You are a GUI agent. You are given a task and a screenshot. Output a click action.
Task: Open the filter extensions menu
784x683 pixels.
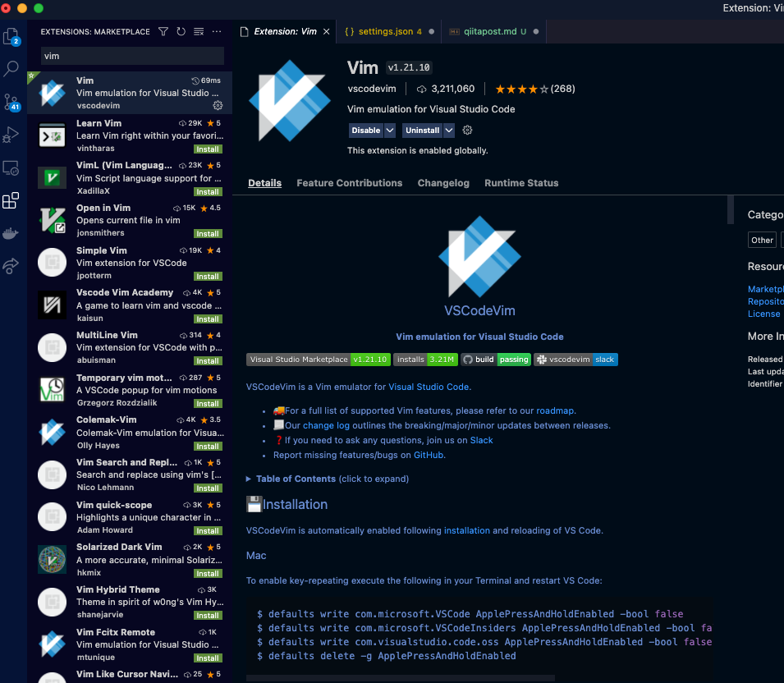click(x=163, y=31)
